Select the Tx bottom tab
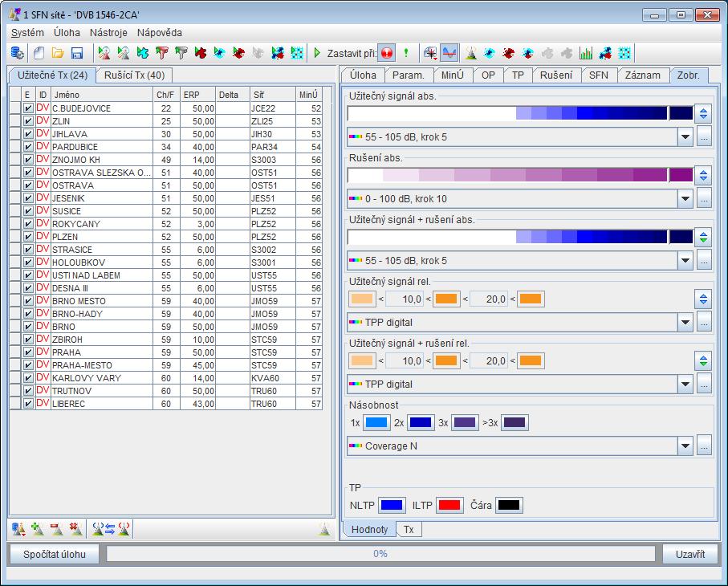This screenshot has width=728, height=586. 409,529
